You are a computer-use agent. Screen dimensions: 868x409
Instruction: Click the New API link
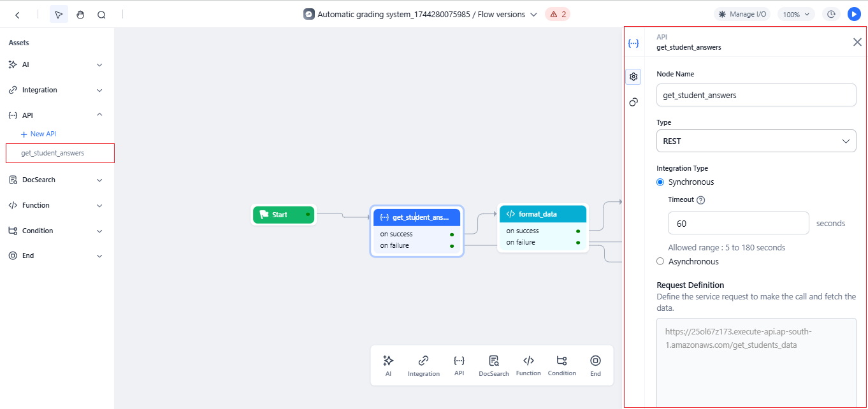43,134
